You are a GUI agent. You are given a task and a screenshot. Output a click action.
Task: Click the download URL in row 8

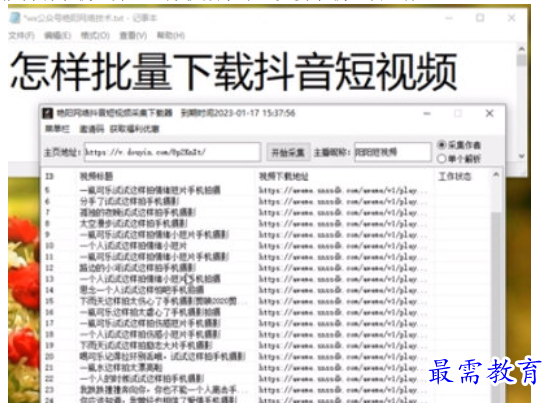(x=343, y=223)
